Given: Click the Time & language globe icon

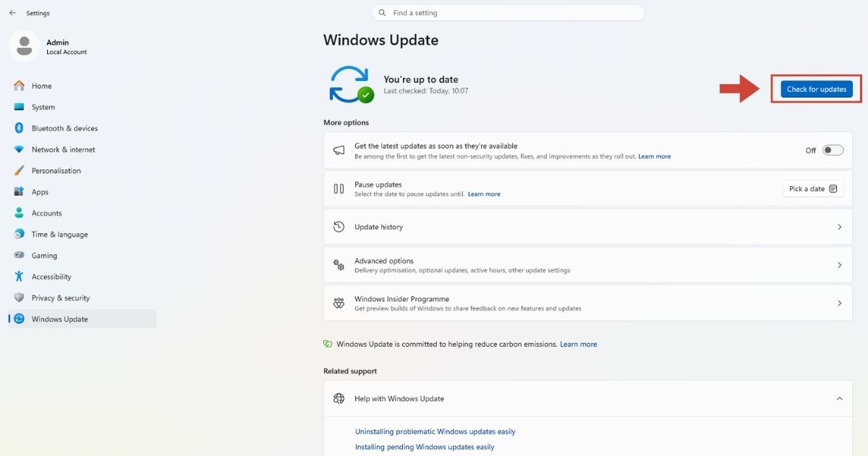Looking at the screenshot, I should (x=19, y=234).
